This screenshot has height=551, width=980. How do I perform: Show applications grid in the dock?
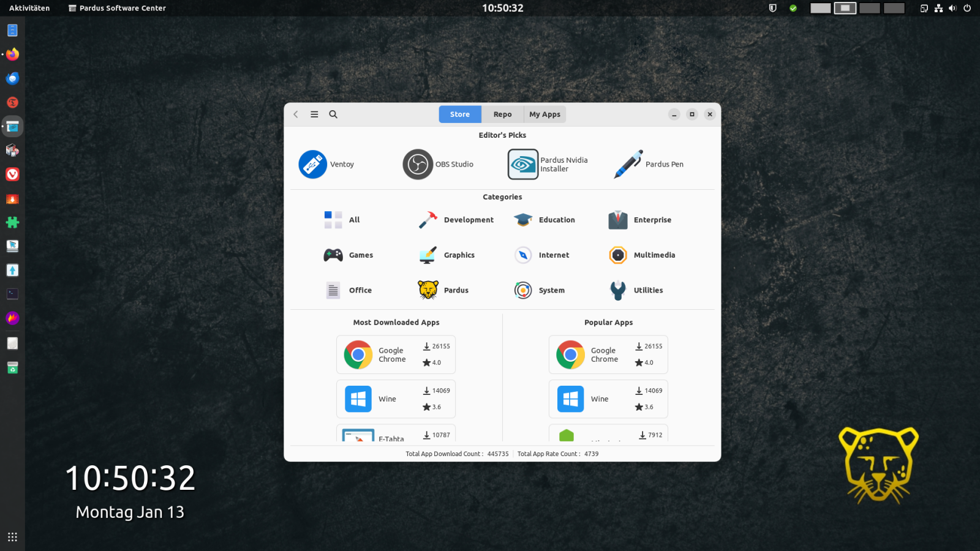pyautogui.click(x=12, y=537)
